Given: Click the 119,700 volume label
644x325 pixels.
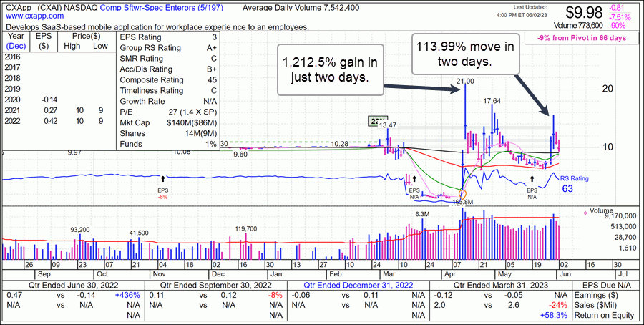Looking at the screenshot, I should pos(246,228).
